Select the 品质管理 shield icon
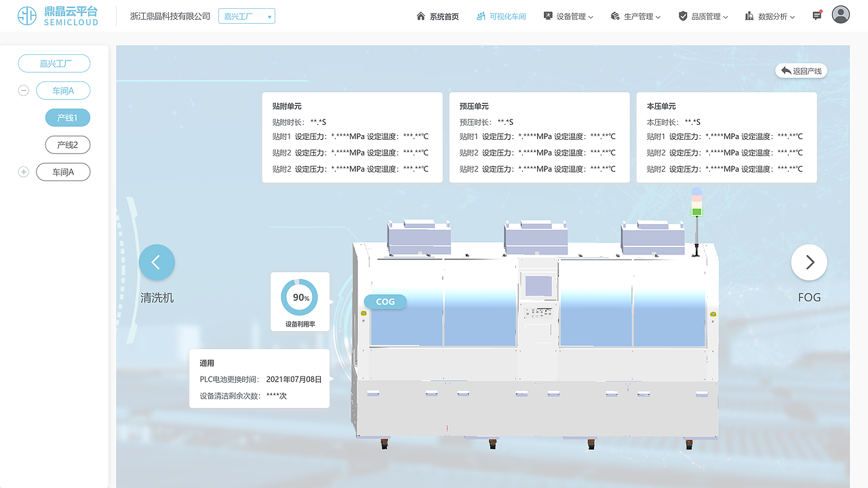The height and width of the screenshot is (488, 868). (x=682, y=15)
